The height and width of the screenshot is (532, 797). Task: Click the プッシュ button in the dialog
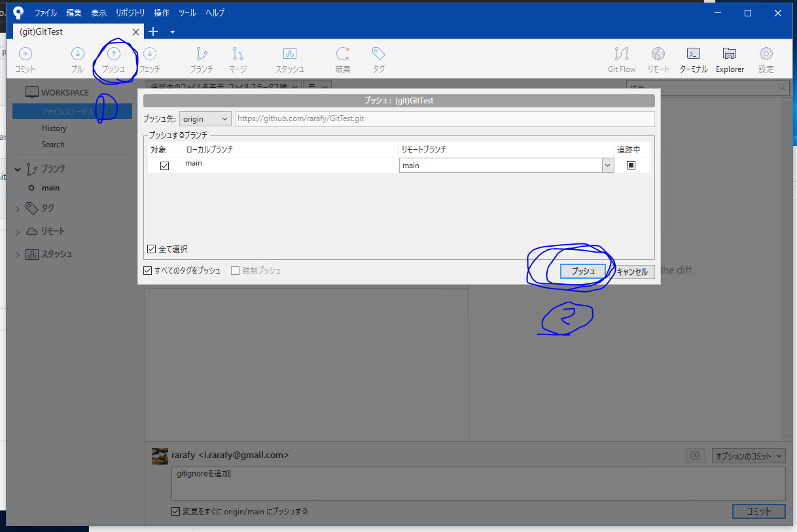pos(582,270)
